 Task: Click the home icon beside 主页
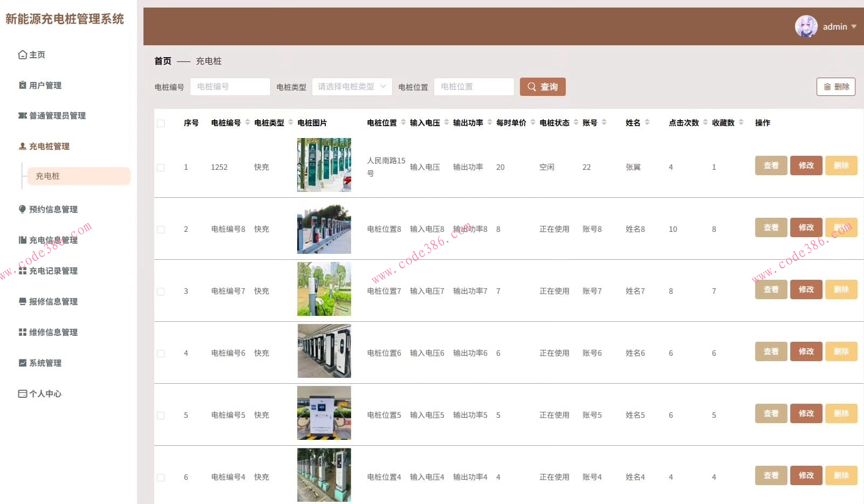22,54
